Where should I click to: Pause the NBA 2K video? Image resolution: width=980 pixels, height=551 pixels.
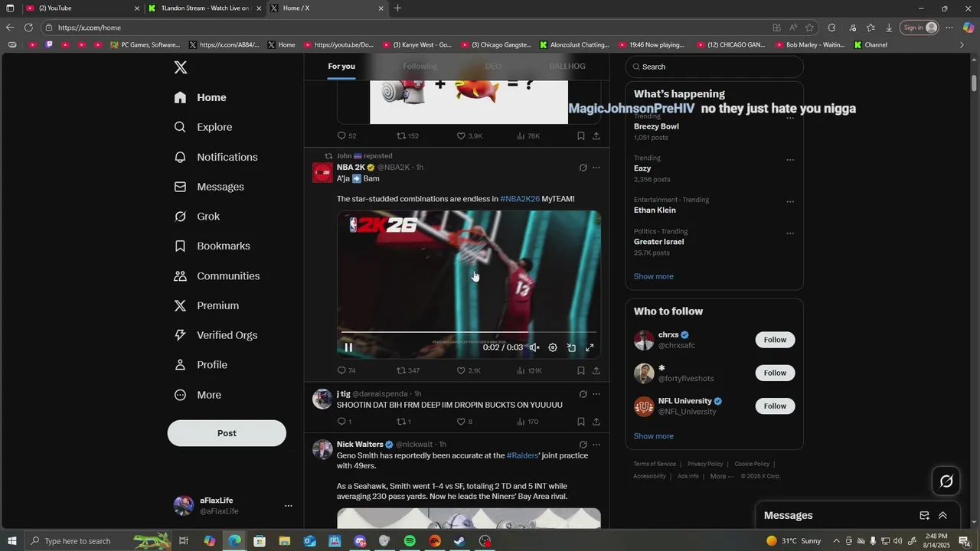click(x=348, y=347)
